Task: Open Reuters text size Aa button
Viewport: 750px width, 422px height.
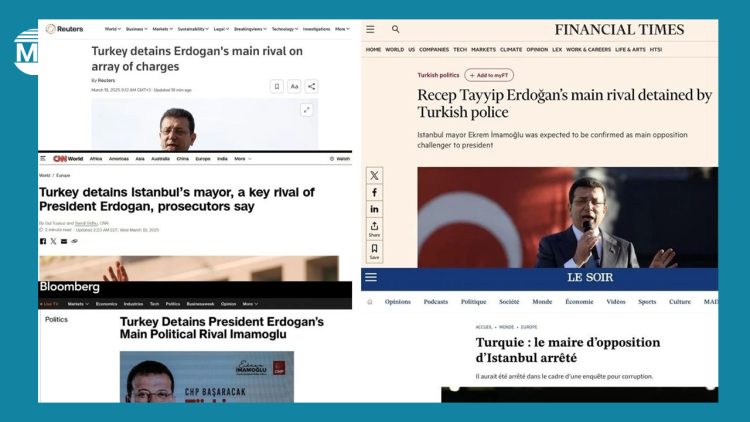Action: click(x=294, y=87)
